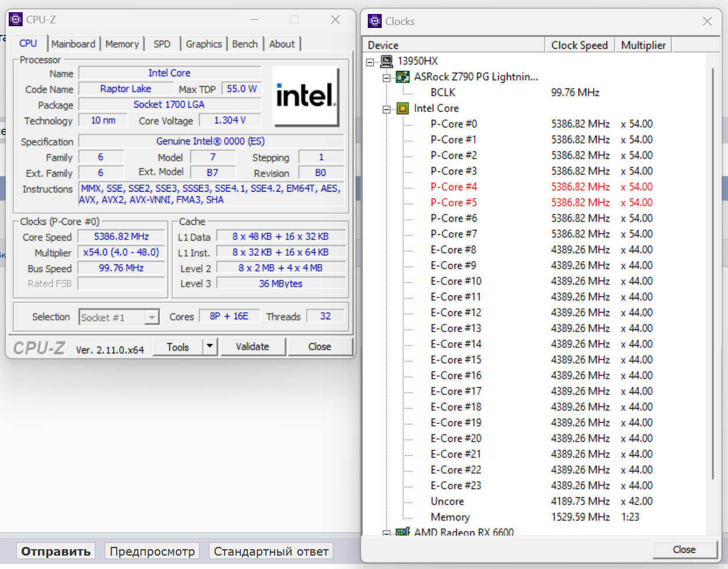Switch to the CPU tab
Screen dimensions: 728x569
click(x=28, y=43)
